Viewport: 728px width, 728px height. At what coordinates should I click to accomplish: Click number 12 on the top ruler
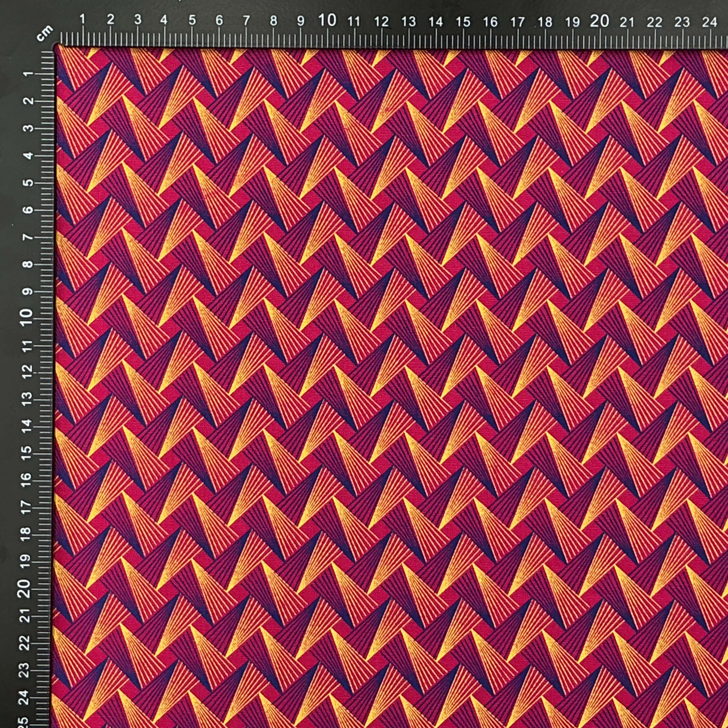tap(381, 22)
